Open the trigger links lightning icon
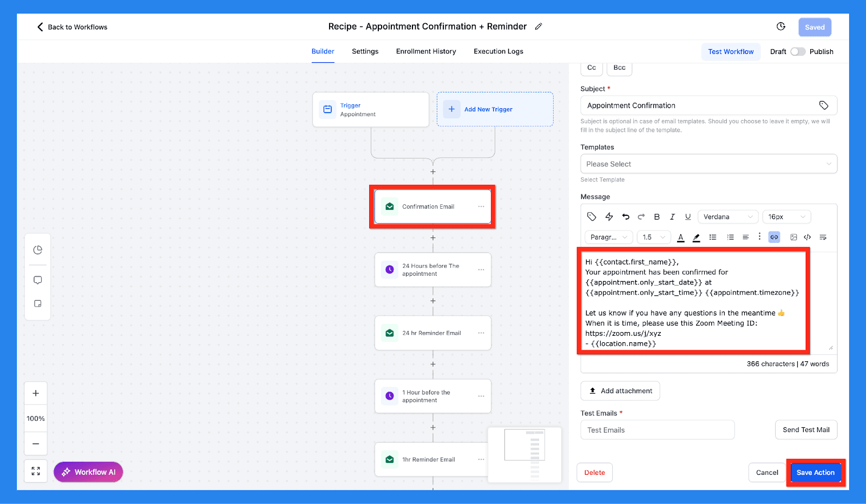This screenshot has width=866, height=504. (x=609, y=217)
